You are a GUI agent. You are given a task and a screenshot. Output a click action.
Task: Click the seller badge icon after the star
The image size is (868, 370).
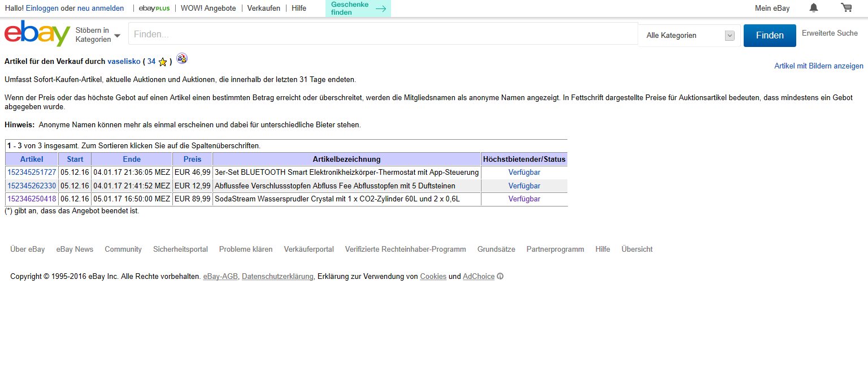(181, 58)
